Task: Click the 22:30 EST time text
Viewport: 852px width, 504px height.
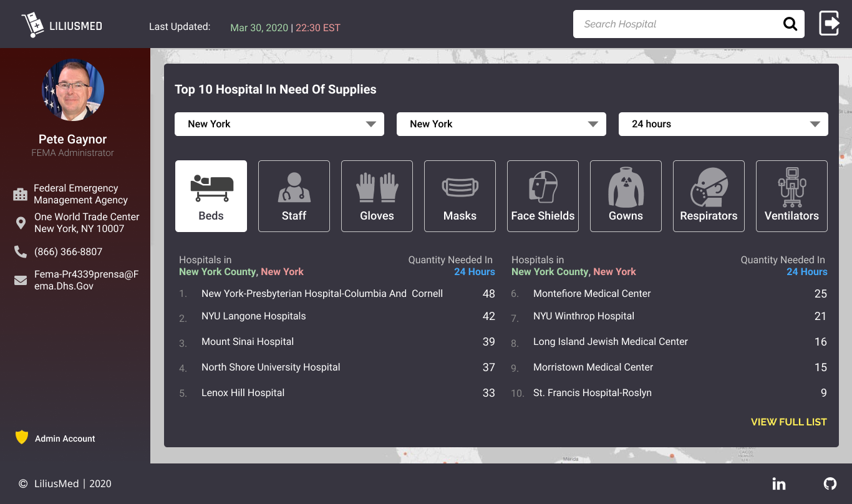Action: [318, 27]
